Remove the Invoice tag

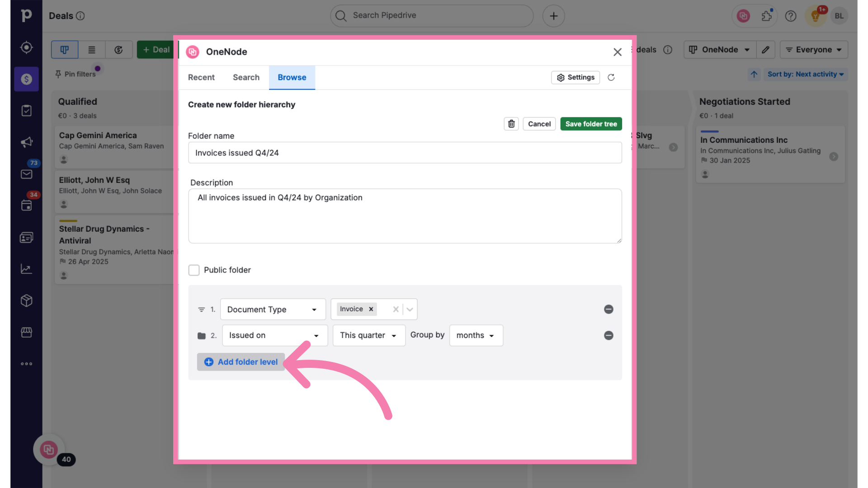(371, 309)
